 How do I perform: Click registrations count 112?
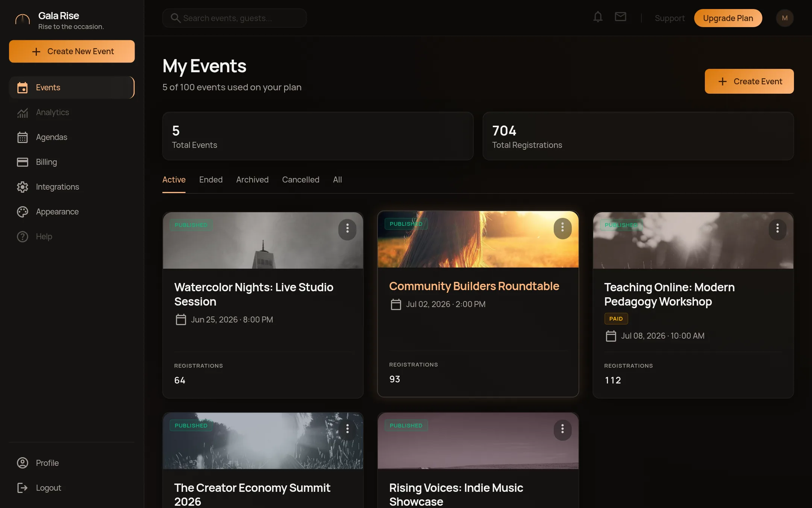click(x=613, y=380)
